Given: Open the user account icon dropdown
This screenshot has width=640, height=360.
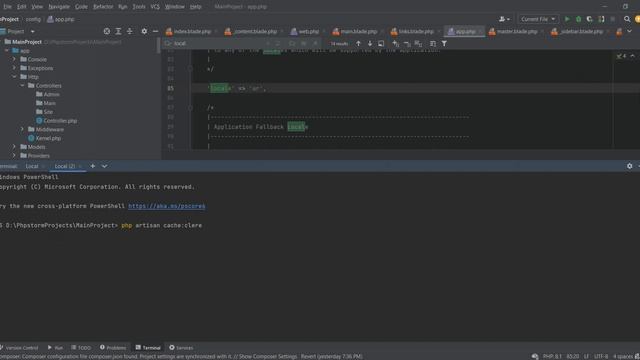Looking at the screenshot, I should pyautogui.click(x=504, y=19).
